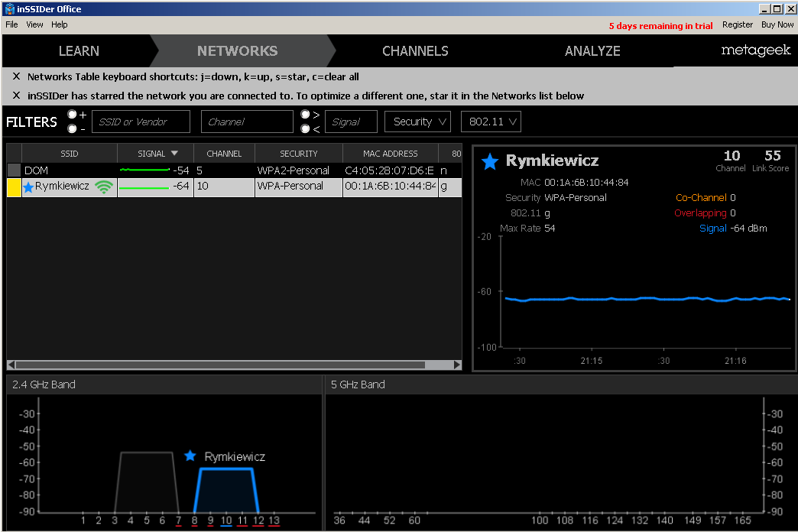The width and height of the screenshot is (798, 532).
Task: Click MAC address C4:05:28:07:D6:E cell
Action: (x=389, y=170)
